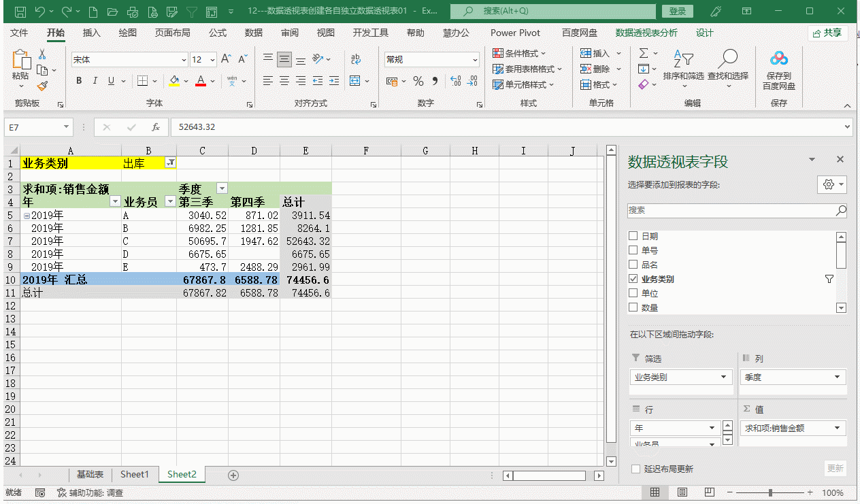The width and height of the screenshot is (860, 504).
Task: Switch to Sheet1 sheet tab
Action: pos(135,474)
